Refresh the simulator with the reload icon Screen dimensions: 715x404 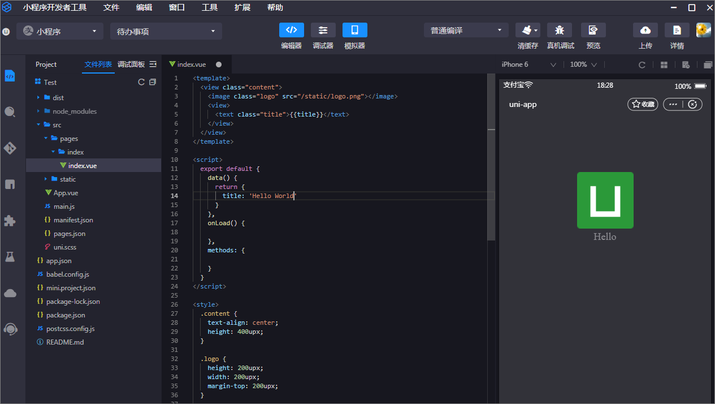coord(642,65)
